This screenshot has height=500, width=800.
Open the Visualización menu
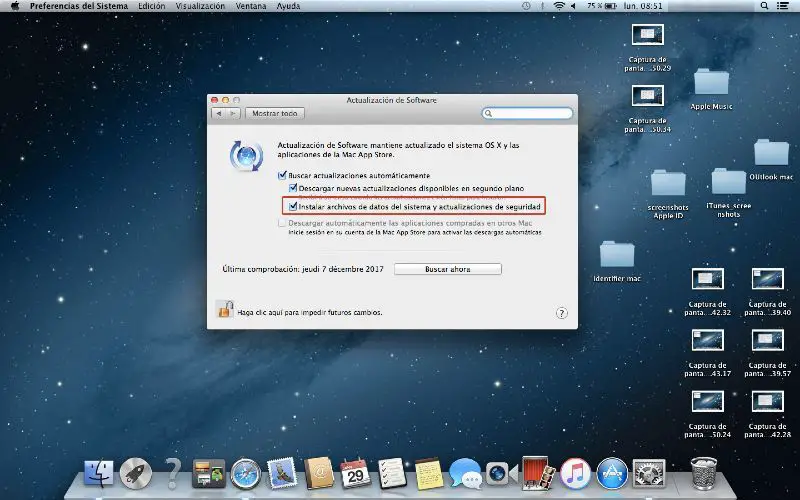coord(200,6)
